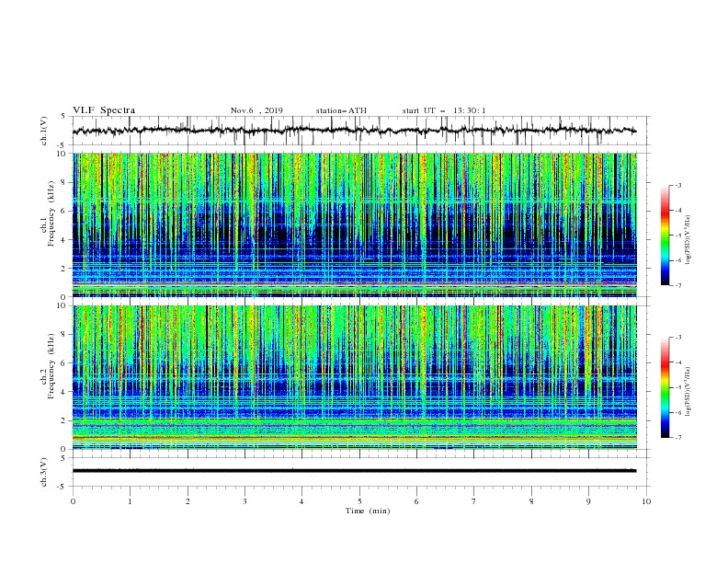The image size is (728, 563).
Task: Click time axis tick label "3"
Action: click(245, 501)
